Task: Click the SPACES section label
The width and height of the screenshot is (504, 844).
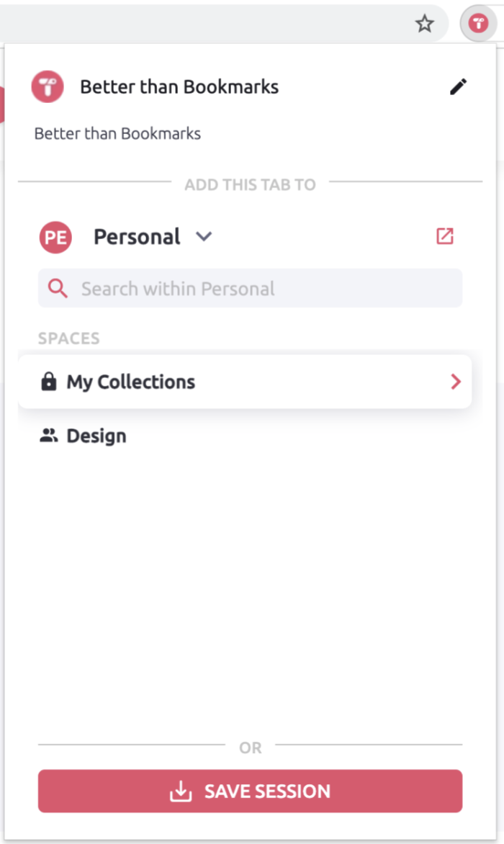Action: tap(68, 338)
